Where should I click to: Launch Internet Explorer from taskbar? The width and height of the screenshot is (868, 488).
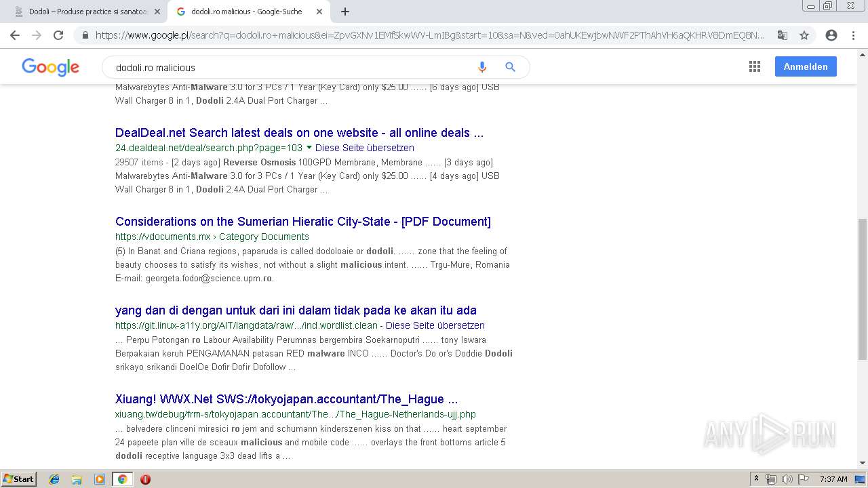click(x=54, y=479)
